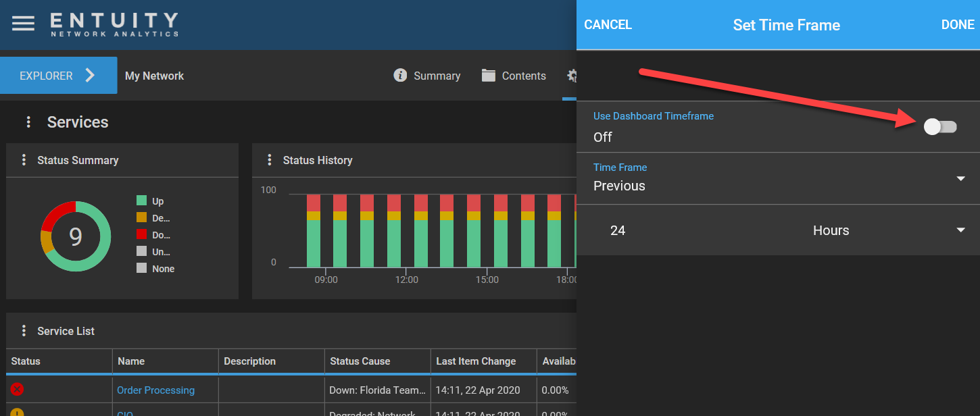Viewport: 980px width, 416px height.
Task: Open the Status Summary widget menu
Action: (x=24, y=160)
